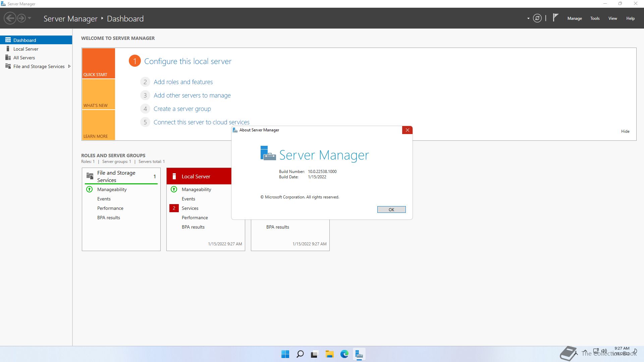Viewport: 644px width, 362px height.
Task: Open the navigation history dropdown arrow
Action: (x=30, y=18)
